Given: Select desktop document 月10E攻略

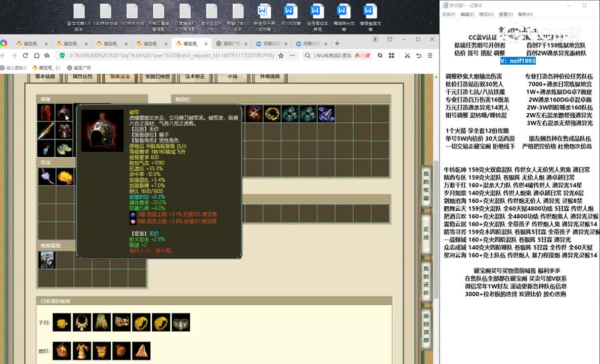Looking at the screenshot, I should 291,15.
